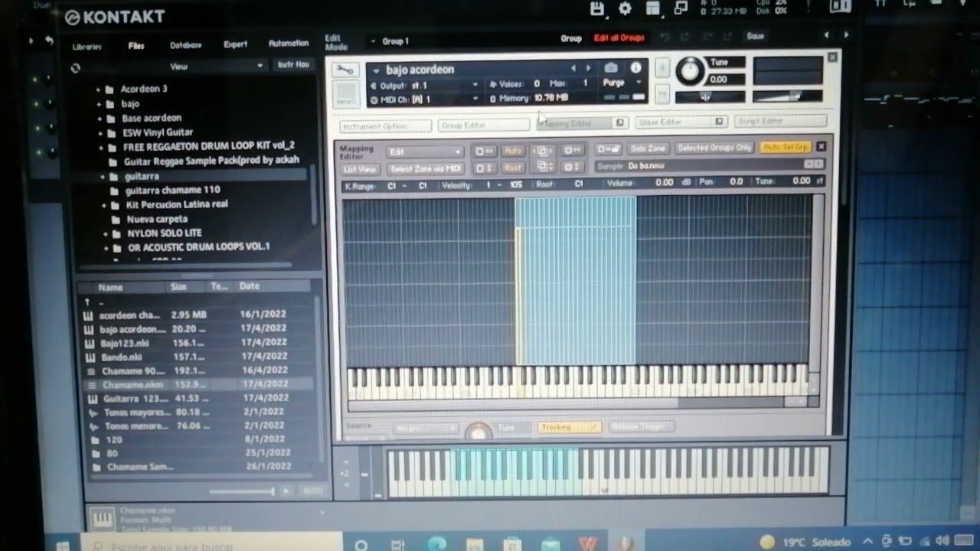Load next instrument with the right arrow
The width and height of the screenshot is (980, 551).
[588, 69]
